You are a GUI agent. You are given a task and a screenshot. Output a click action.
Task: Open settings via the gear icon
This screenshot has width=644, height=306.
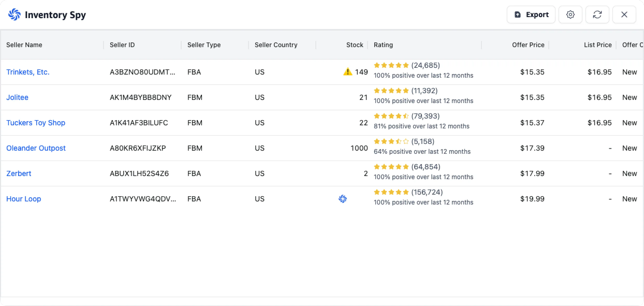pos(570,14)
